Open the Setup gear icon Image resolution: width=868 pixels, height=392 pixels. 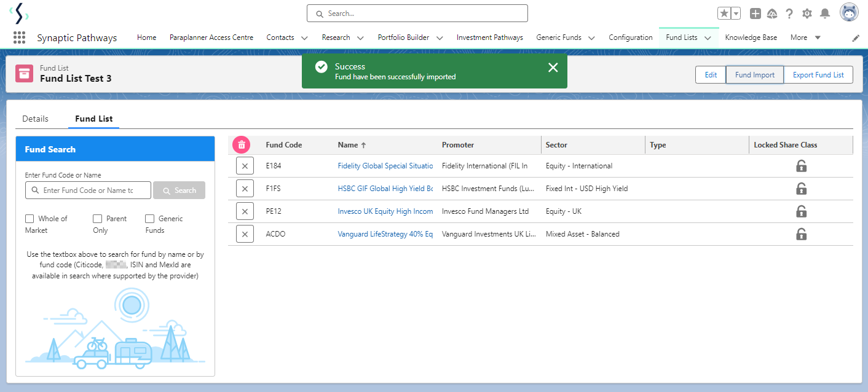pyautogui.click(x=807, y=14)
